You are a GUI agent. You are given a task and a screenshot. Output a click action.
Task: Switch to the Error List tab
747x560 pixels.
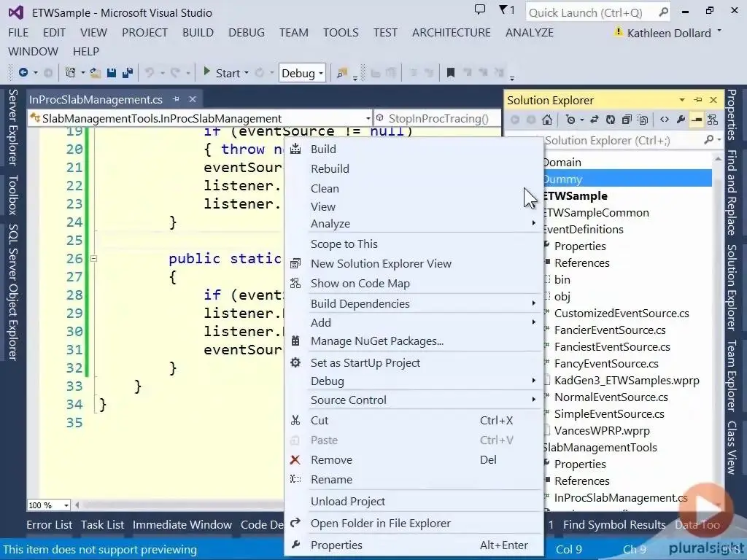[49, 525]
